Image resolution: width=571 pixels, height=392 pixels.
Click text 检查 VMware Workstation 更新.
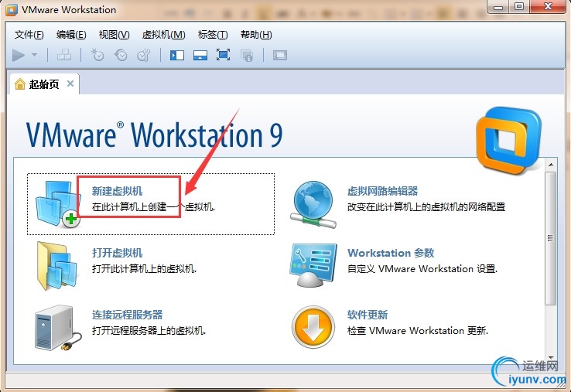(418, 331)
